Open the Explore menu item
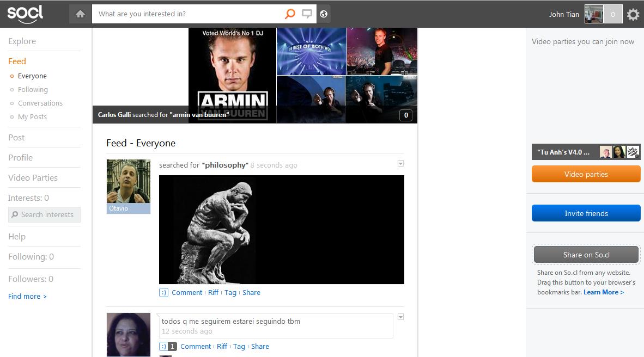 click(22, 41)
